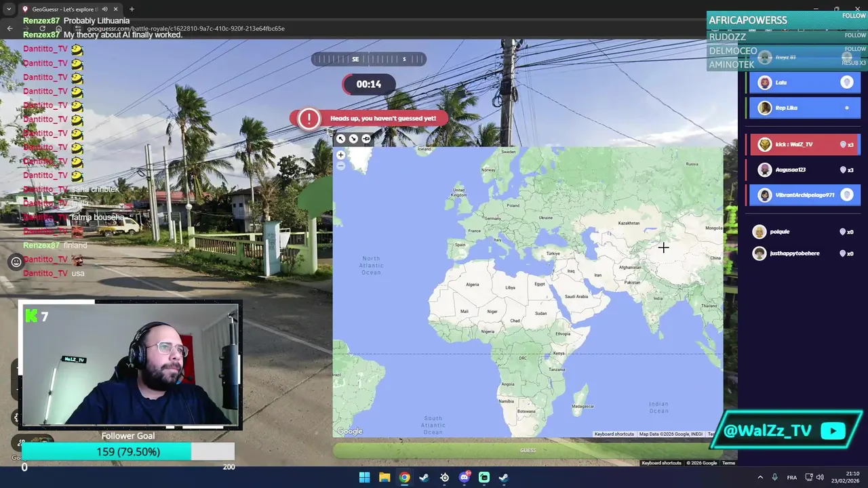This screenshot has width=868, height=488.
Task: Pin the guess map open
Action: (366, 139)
